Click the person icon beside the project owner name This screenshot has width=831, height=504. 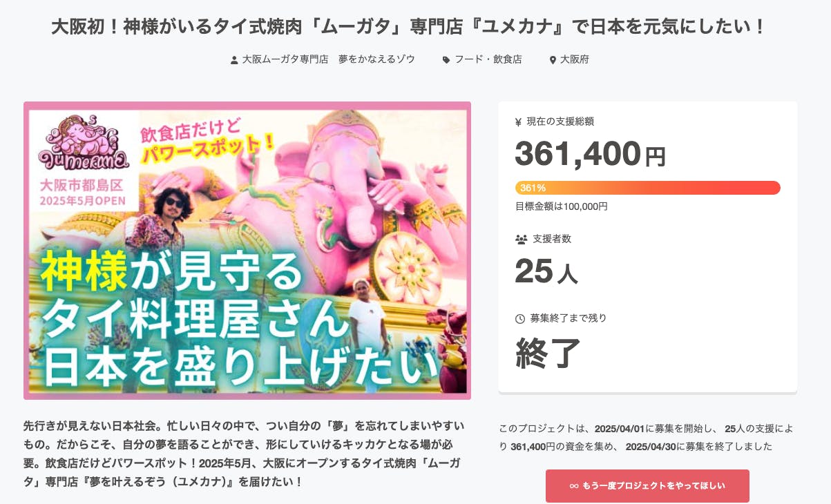point(234,60)
